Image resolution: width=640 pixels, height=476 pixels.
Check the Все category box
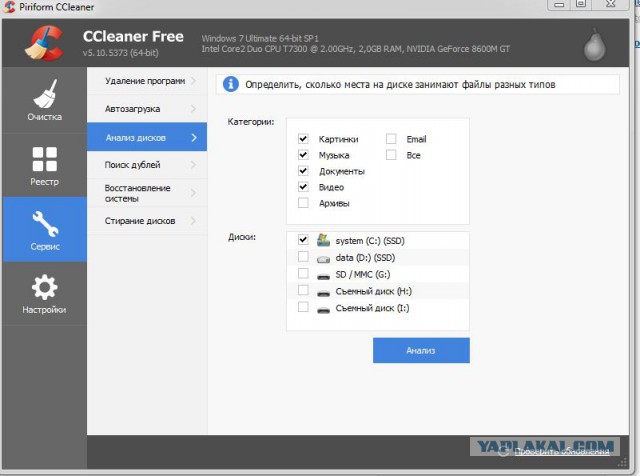391,155
